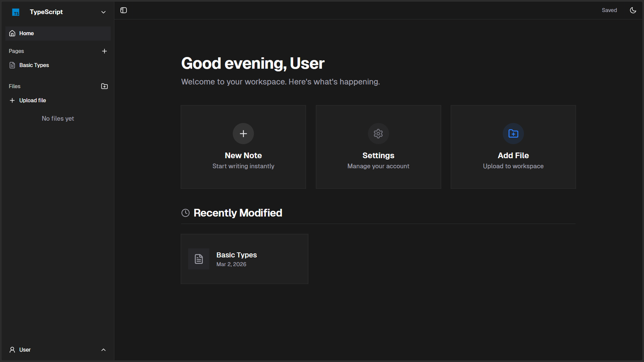Image resolution: width=644 pixels, height=362 pixels.
Task: Open the Basic Types page from Pages
Action: [x=34, y=65]
